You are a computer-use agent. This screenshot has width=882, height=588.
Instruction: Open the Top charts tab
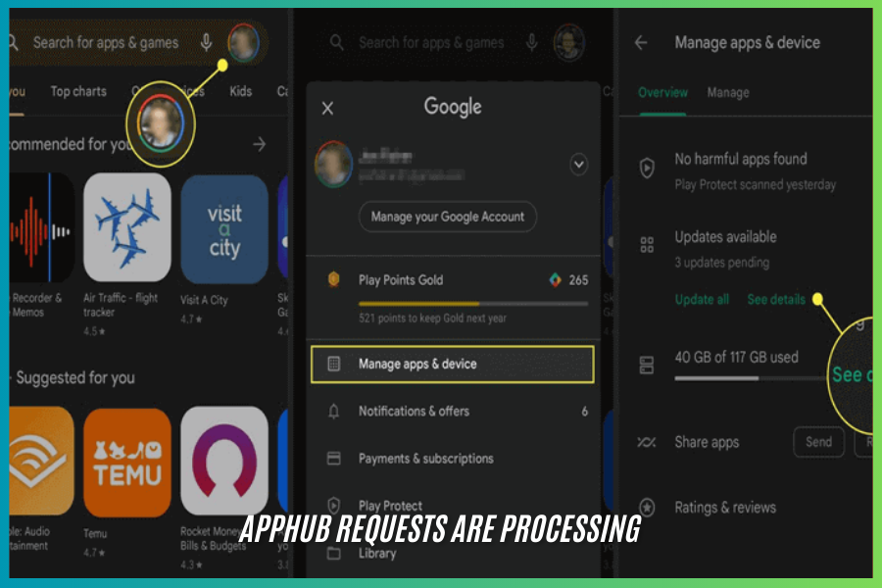[x=78, y=91]
